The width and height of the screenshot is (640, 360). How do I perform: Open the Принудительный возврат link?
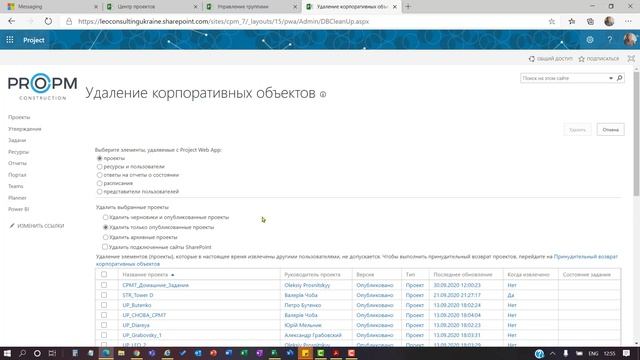pos(586,257)
